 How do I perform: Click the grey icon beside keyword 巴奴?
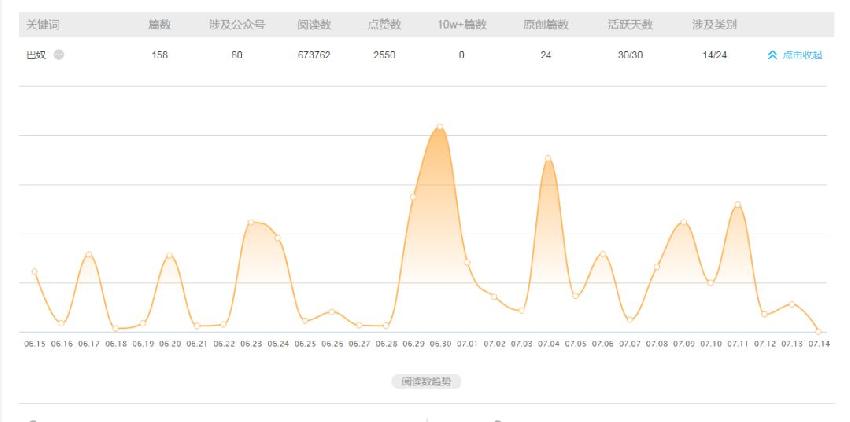[59, 55]
